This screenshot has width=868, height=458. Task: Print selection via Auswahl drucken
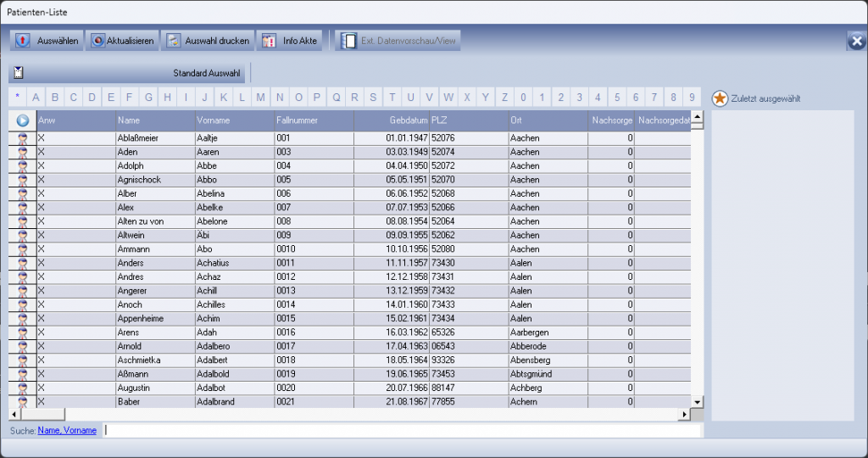(x=207, y=41)
